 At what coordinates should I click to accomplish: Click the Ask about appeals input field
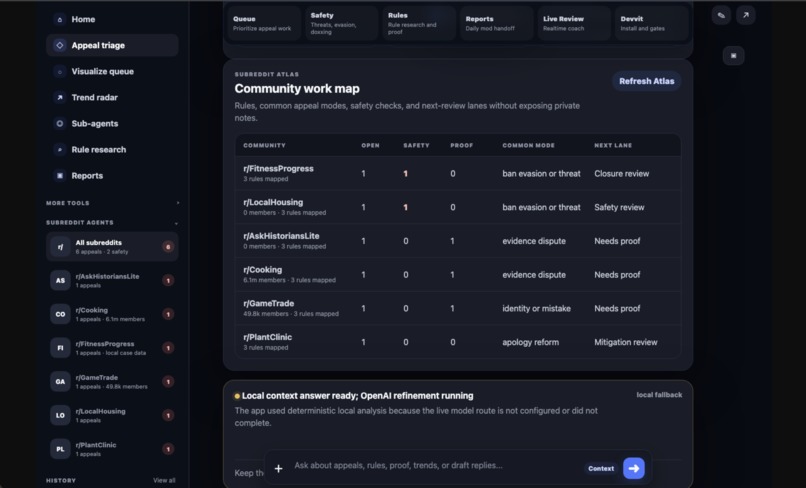click(x=437, y=466)
